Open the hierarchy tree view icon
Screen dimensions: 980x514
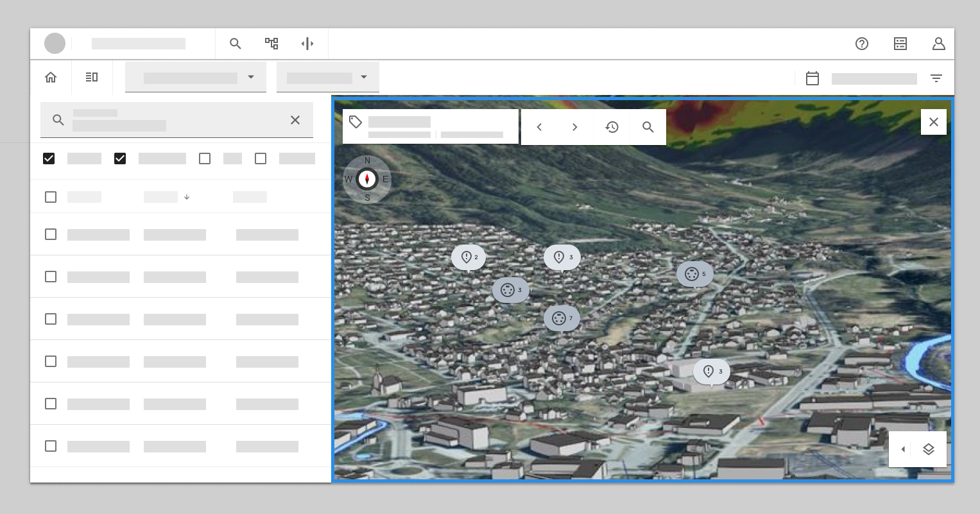(271, 44)
